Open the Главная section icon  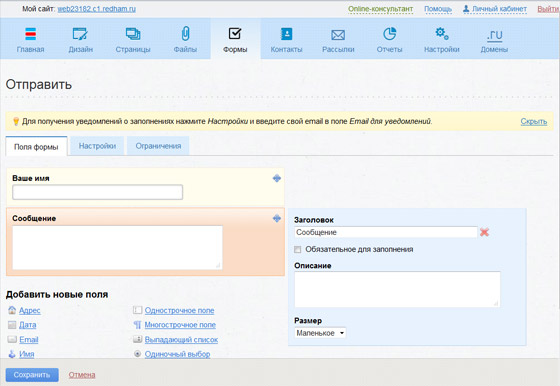(x=30, y=34)
